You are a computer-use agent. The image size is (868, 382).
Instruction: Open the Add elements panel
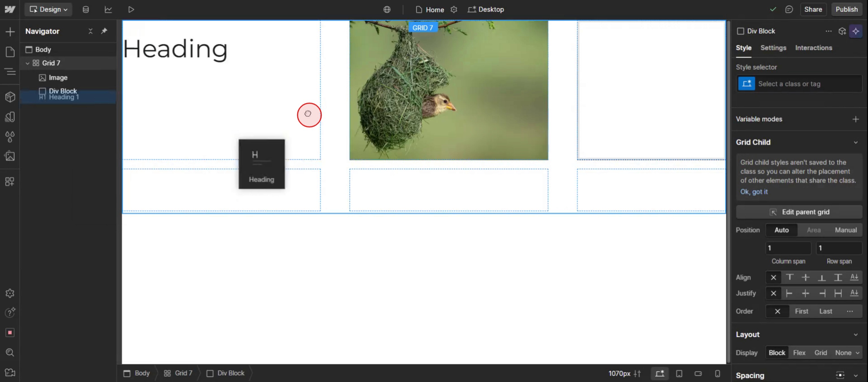[10, 32]
